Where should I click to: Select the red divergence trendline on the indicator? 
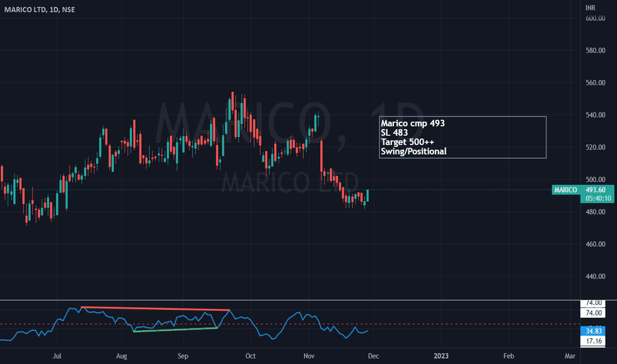155,308
